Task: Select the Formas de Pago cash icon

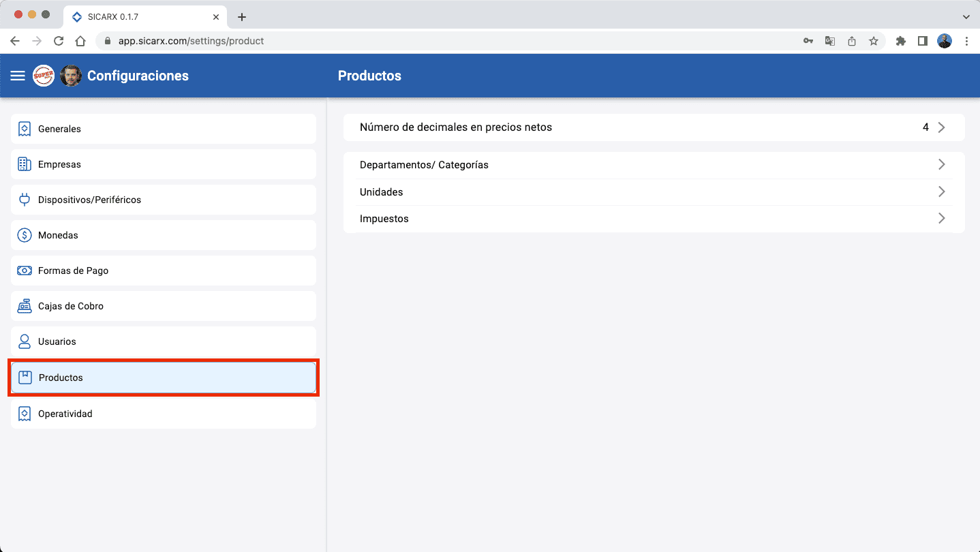Action: 25,270
